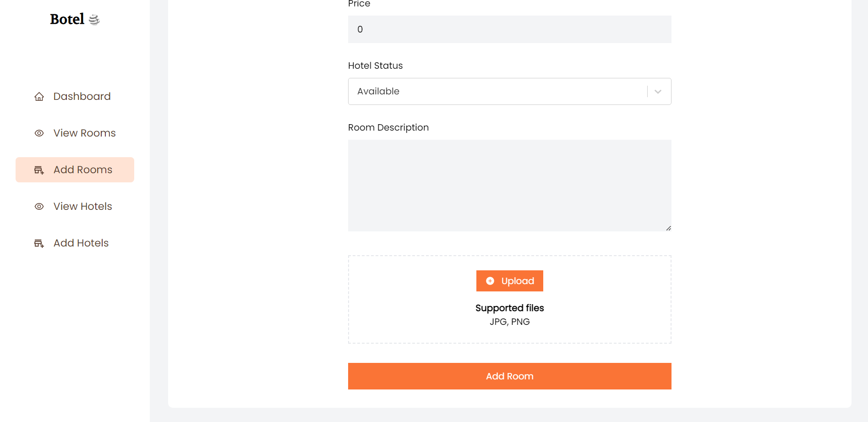
Task: Click the Hotel Status dropdown chevron icon
Action: pyautogui.click(x=658, y=91)
